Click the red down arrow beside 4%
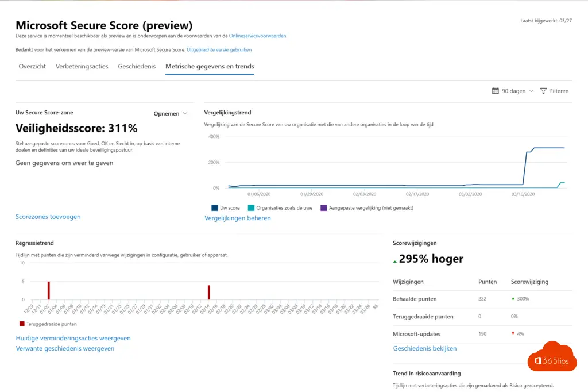Image resolution: width=588 pixels, height=392 pixels. (513, 333)
